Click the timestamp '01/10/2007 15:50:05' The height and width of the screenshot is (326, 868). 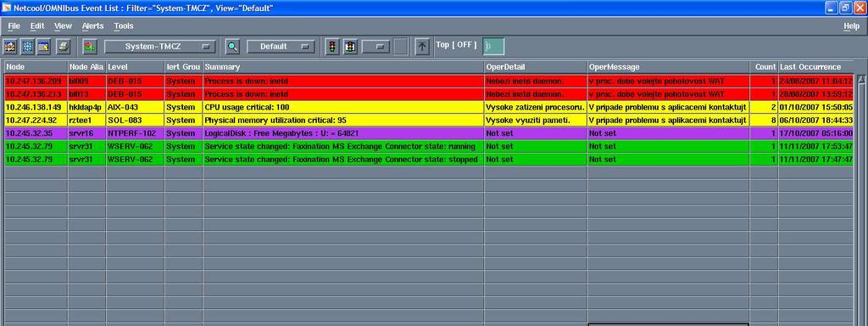816,107
